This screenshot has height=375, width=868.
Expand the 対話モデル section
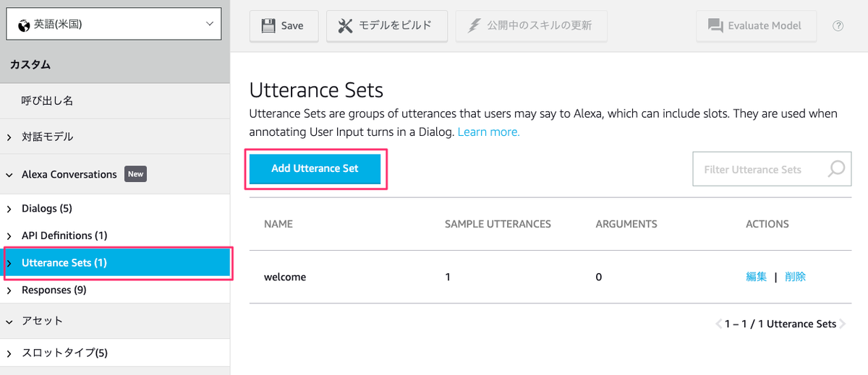point(47,137)
